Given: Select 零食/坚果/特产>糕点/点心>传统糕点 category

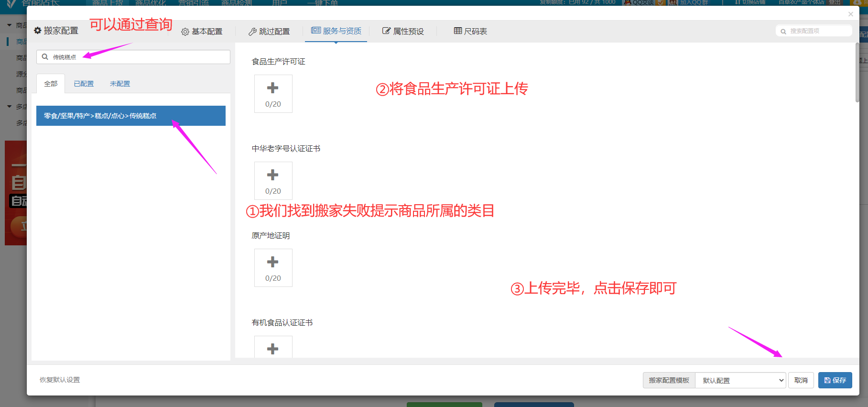Looking at the screenshot, I should (x=130, y=116).
